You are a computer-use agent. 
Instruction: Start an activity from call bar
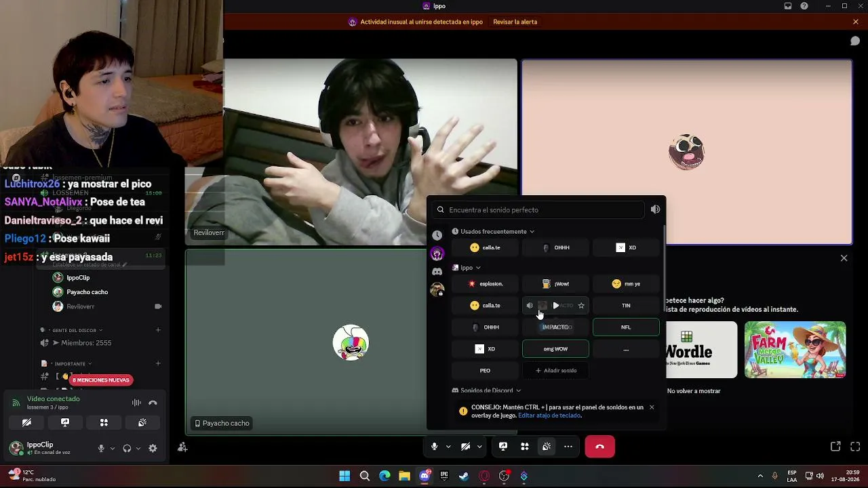(525, 447)
